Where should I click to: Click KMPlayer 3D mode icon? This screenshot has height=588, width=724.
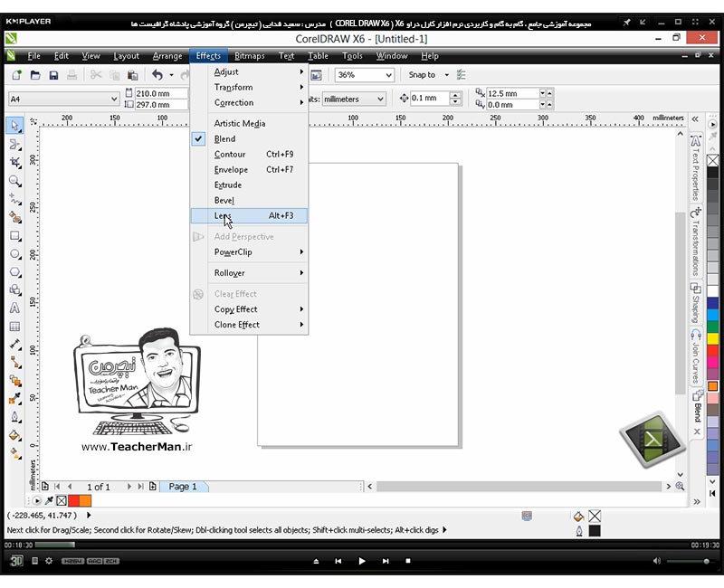(16, 561)
